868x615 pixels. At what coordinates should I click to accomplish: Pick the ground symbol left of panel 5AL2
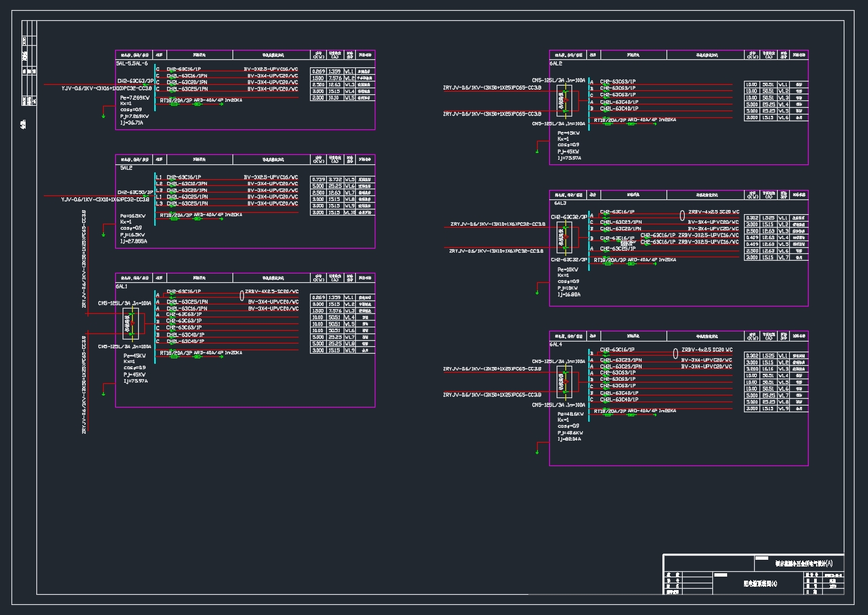[x=103, y=234]
